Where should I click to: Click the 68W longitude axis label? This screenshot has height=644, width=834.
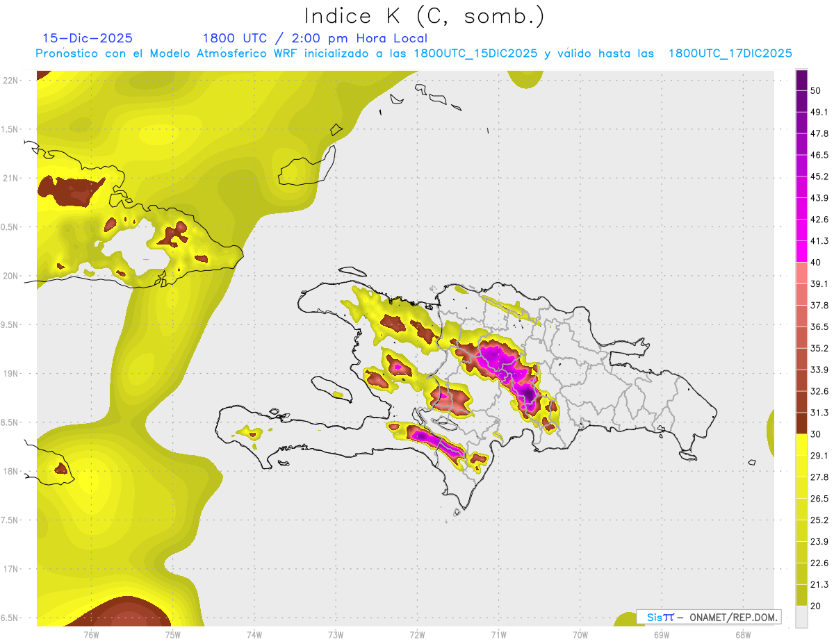tap(743, 634)
